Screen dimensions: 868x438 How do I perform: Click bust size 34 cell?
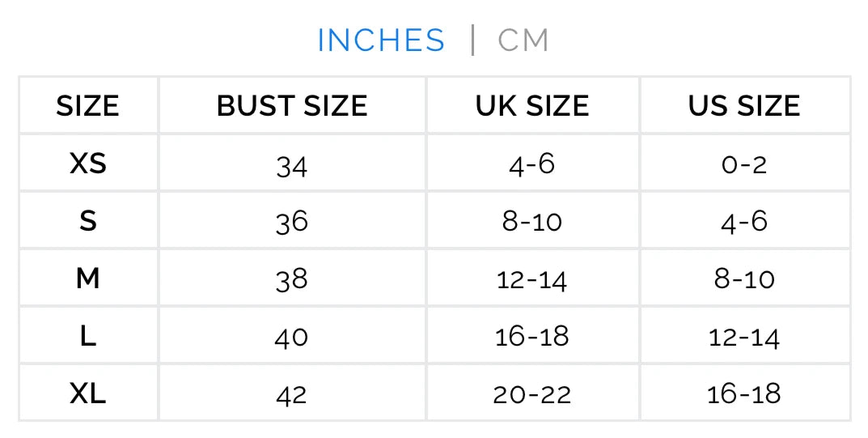[x=292, y=165]
